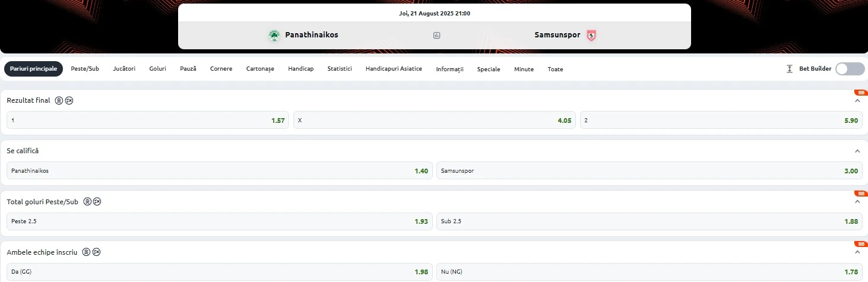Screen dimensions: 868x282
Task: Collapse the Ambele echipe înscriu market
Action: (x=857, y=252)
